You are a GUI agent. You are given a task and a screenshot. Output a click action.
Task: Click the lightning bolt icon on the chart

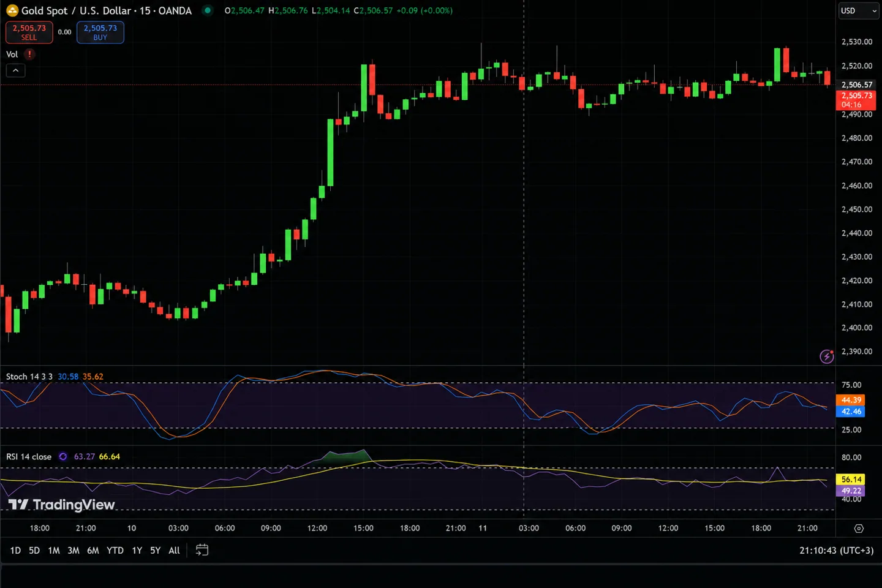[x=827, y=356]
